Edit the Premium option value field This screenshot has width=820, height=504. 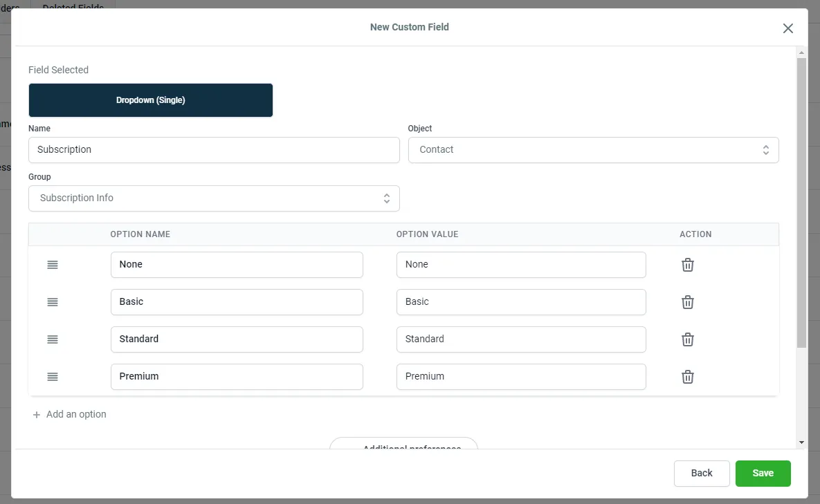(521, 377)
